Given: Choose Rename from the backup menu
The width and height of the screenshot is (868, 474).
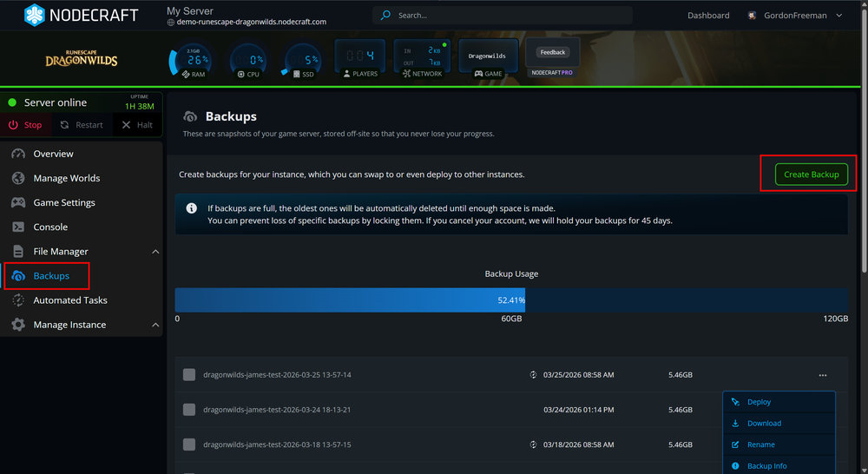Looking at the screenshot, I should [779, 444].
